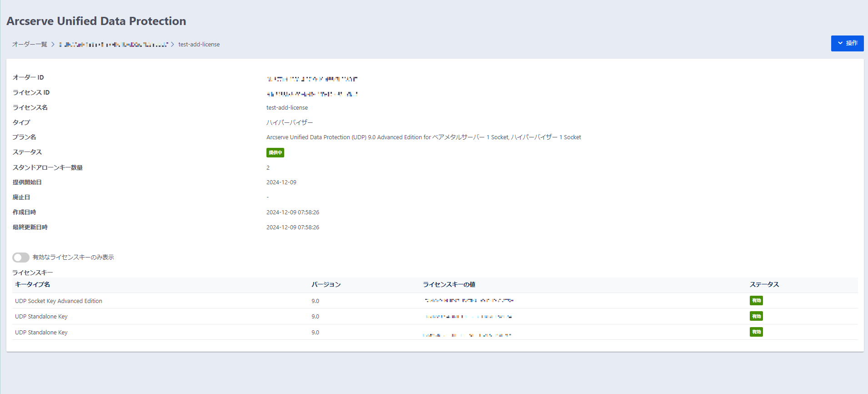868x394 pixels.
Task: Click the ライセンスキー section heading
Action: click(x=33, y=273)
